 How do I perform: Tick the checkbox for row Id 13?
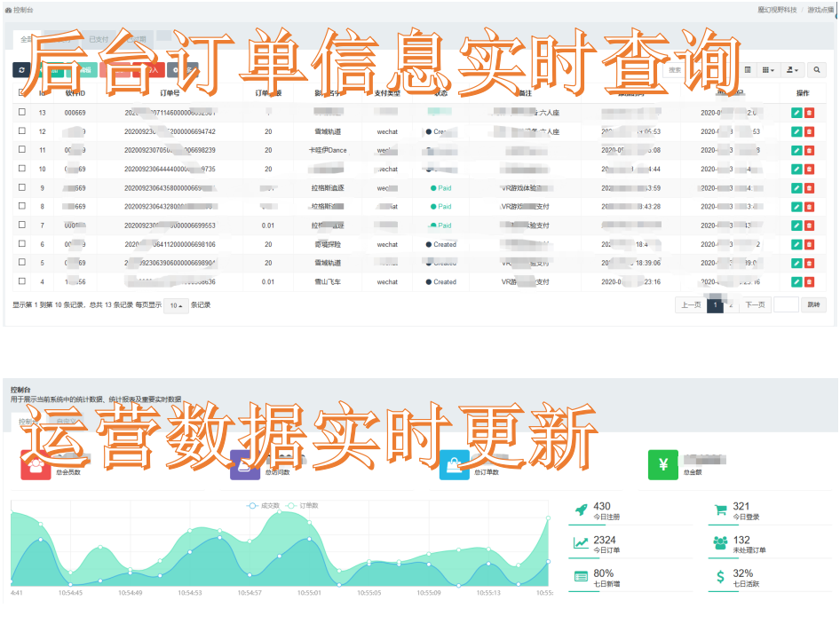pos(22,112)
